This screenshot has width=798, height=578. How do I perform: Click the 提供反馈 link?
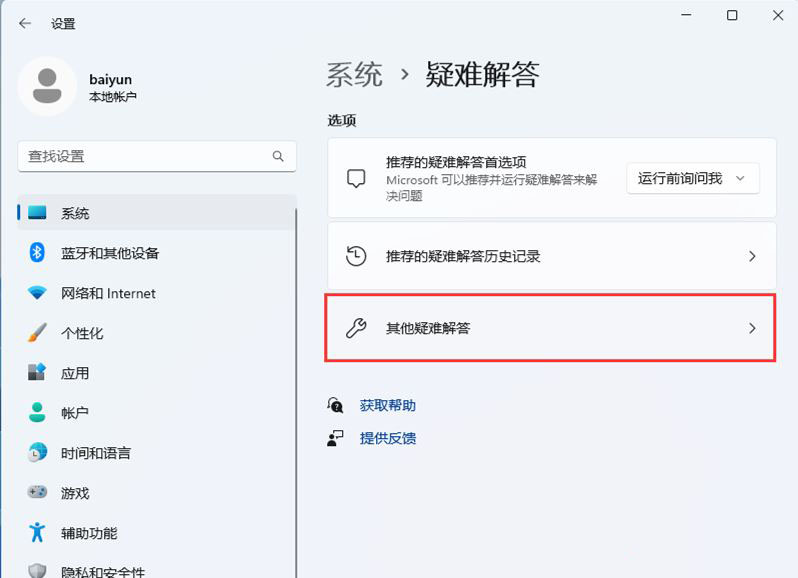point(387,438)
